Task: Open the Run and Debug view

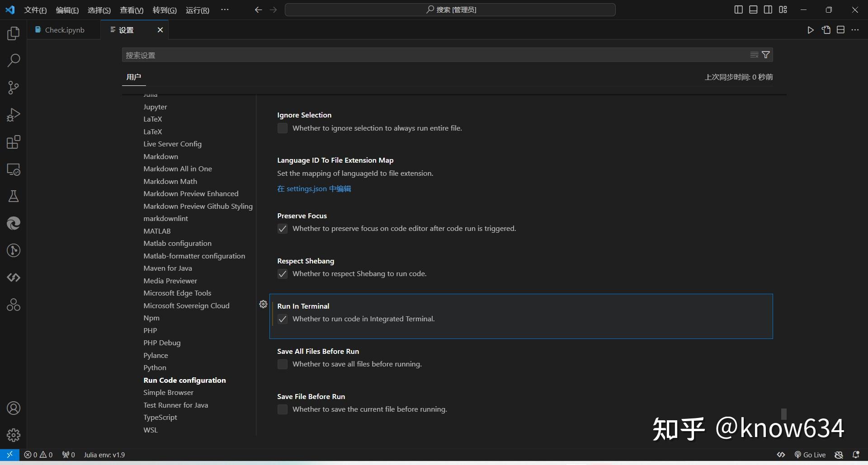Action: (x=14, y=115)
